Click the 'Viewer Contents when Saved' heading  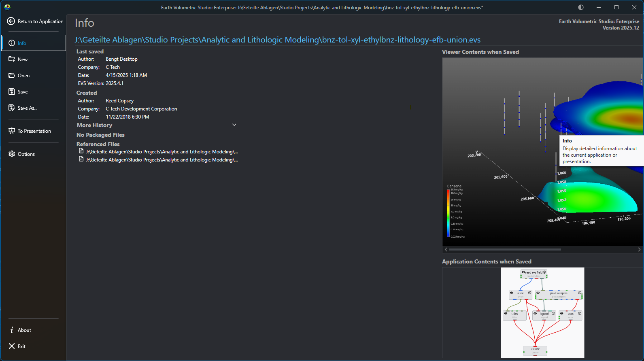pyautogui.click(x=480, y=52)
